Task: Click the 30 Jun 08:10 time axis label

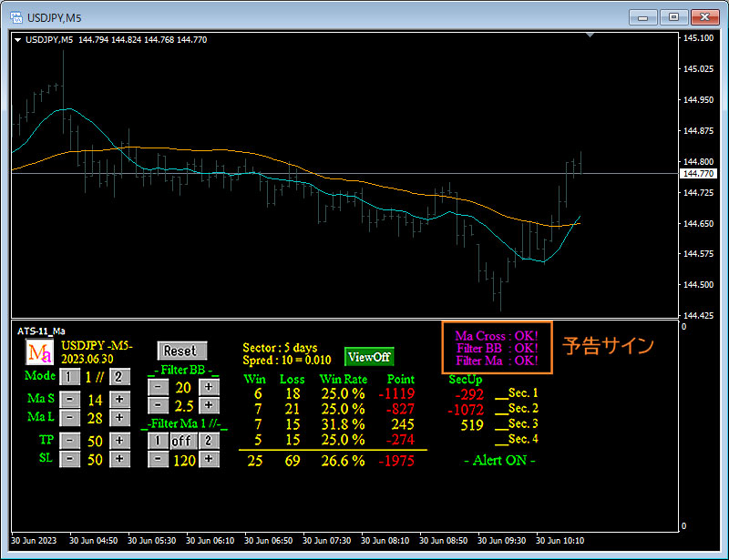Action: tap(385, 541)
